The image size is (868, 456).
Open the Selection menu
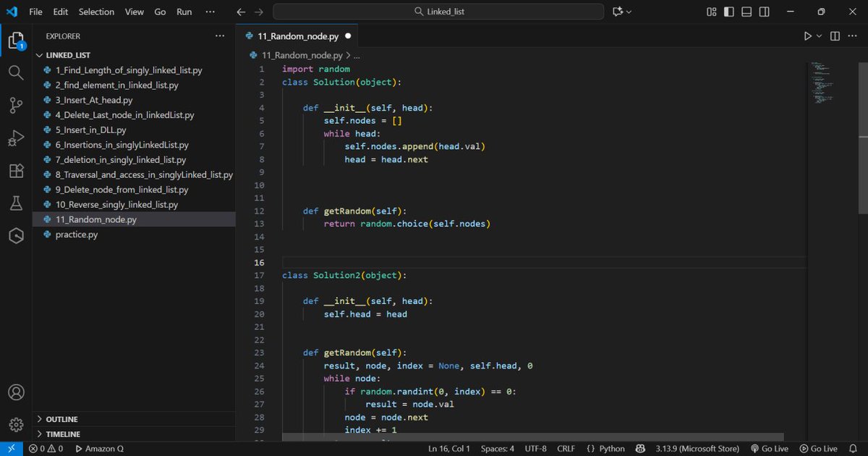tap(96, 12)
